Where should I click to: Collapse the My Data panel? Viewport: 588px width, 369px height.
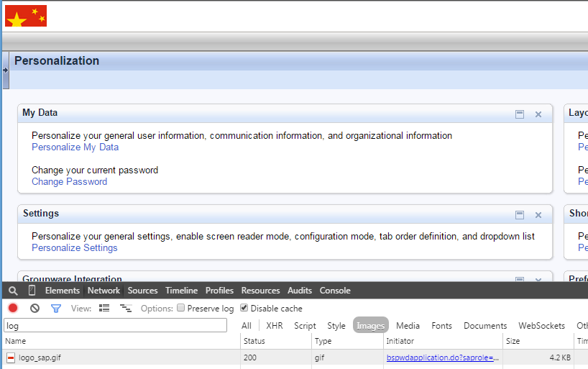pos(520,114)
